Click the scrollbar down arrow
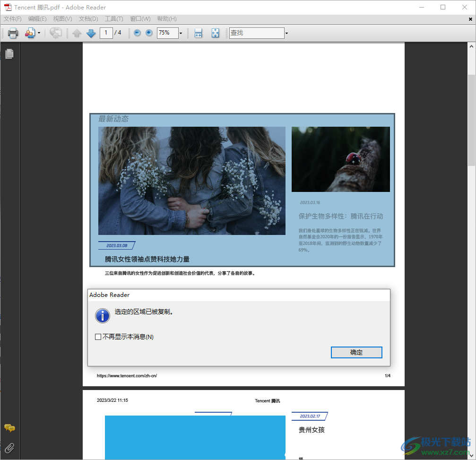This screenshot has width=476, height=460. pos(471,455)
